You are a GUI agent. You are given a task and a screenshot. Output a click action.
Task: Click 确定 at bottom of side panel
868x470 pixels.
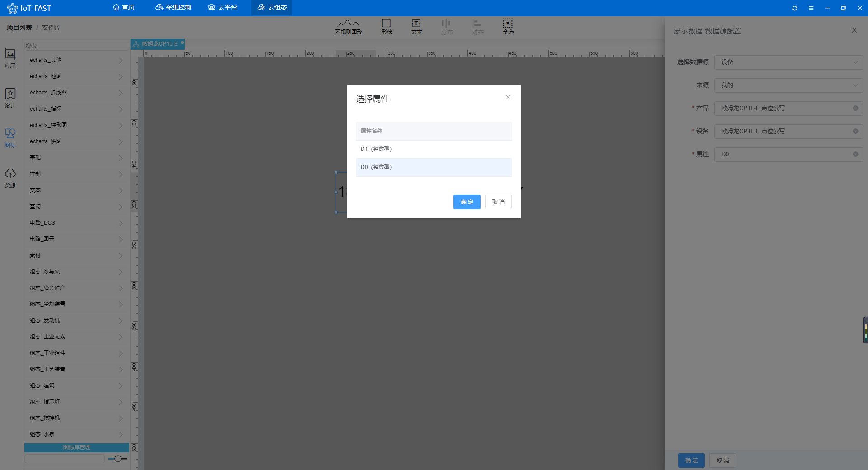(x=691, y=461)
